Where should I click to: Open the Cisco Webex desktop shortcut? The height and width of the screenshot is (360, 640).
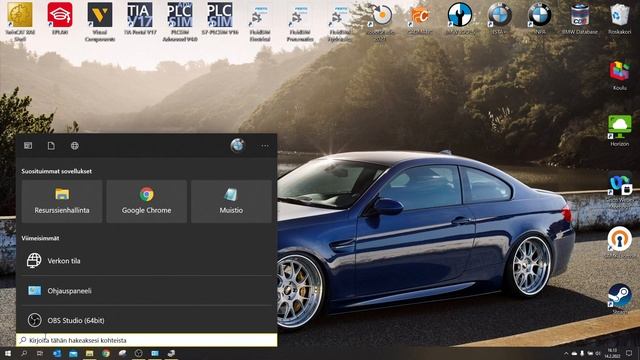point(620,190)
